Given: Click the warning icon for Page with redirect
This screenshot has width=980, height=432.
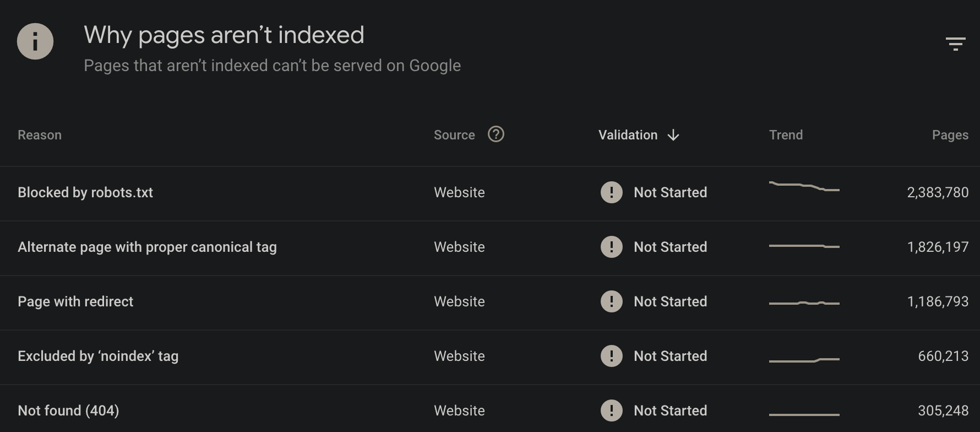Looking at the screenshot, I should point(612,301).
